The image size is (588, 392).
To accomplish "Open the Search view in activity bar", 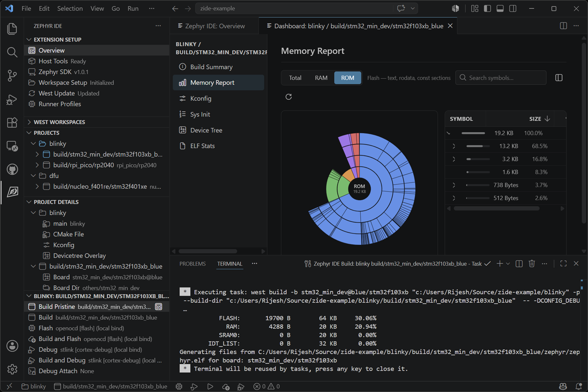I will (x=12, y=52).
